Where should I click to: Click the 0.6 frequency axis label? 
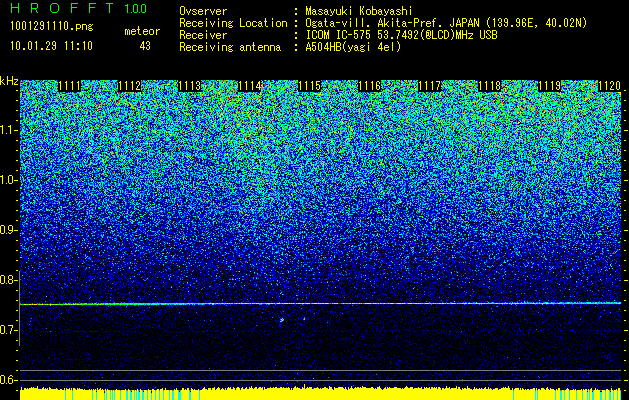tap(7, 380)
